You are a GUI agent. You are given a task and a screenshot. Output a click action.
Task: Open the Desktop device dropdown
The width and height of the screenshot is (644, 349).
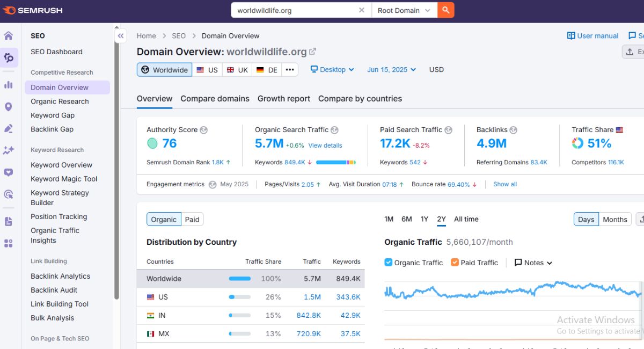tap(333, 70)
